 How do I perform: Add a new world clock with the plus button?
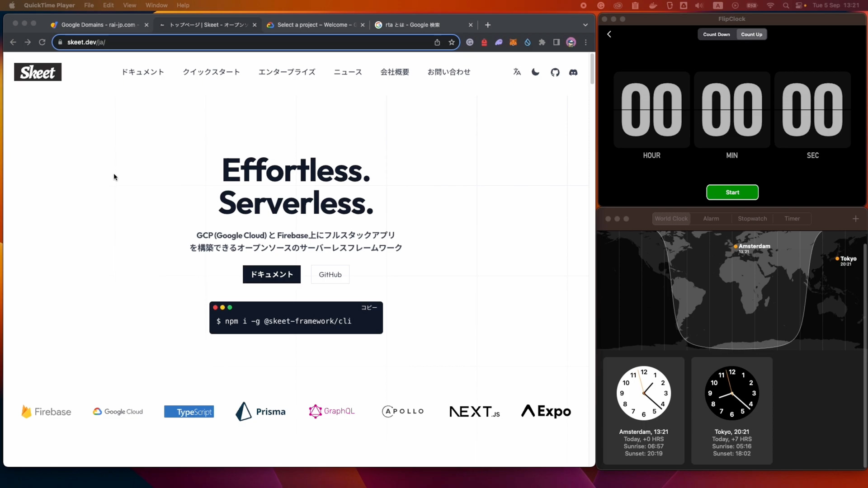point(855,218)
